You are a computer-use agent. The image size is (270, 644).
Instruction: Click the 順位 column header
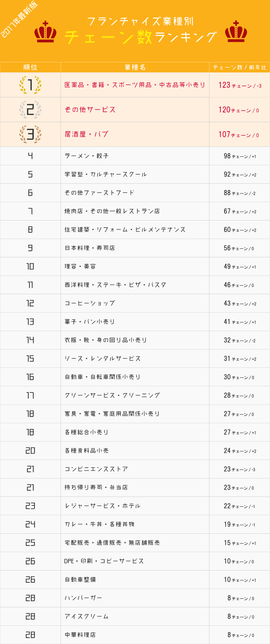[x=30, y=67]
